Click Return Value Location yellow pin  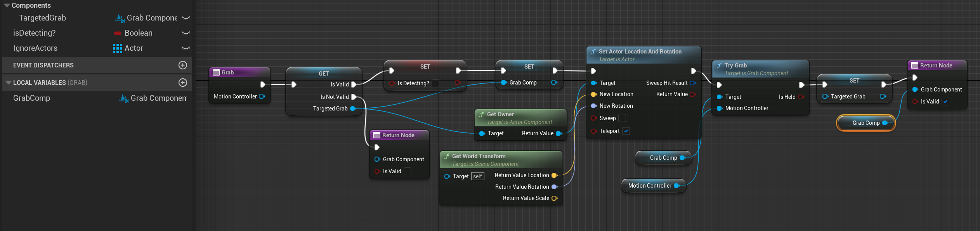tap(555, 176)
